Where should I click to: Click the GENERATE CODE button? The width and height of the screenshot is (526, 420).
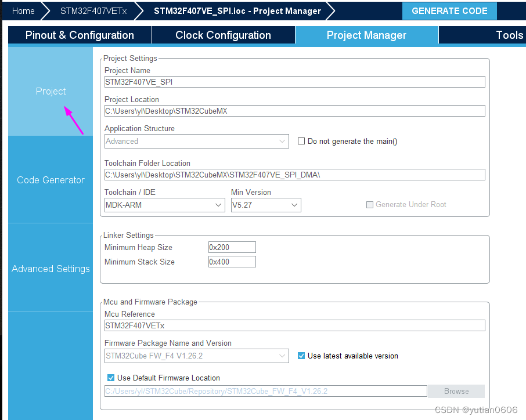(449, 11)
